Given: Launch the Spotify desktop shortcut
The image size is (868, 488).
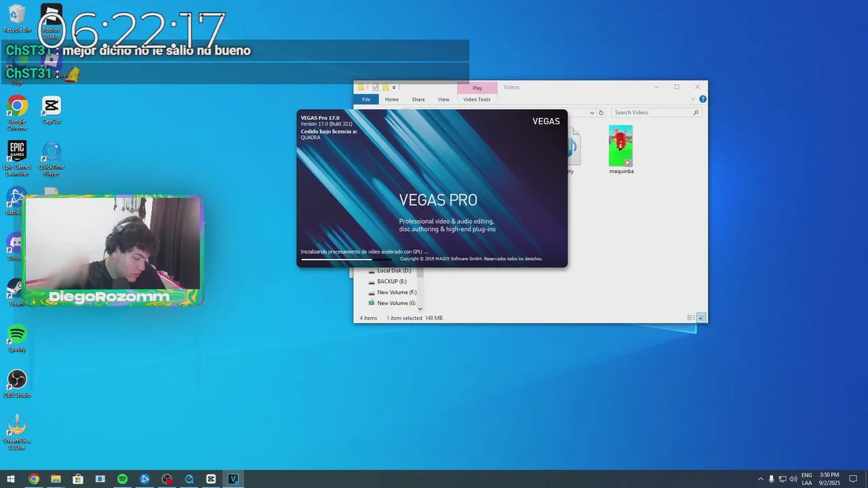Looking at the screenshot, I should 17,338.
